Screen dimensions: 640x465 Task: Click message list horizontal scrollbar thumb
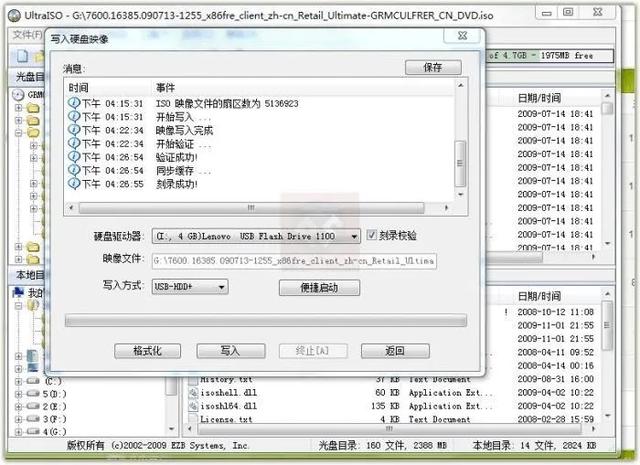(x=251, y=208)
